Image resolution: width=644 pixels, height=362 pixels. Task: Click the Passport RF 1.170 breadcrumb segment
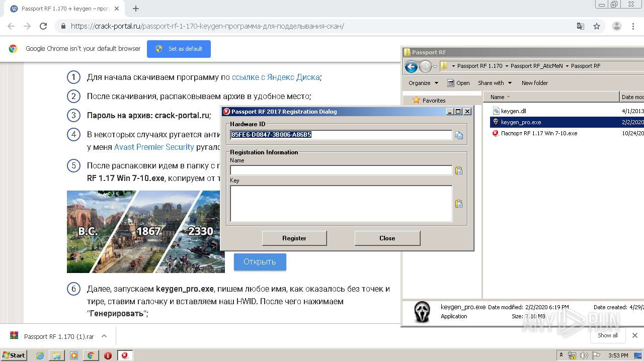[x=479, y=66]
